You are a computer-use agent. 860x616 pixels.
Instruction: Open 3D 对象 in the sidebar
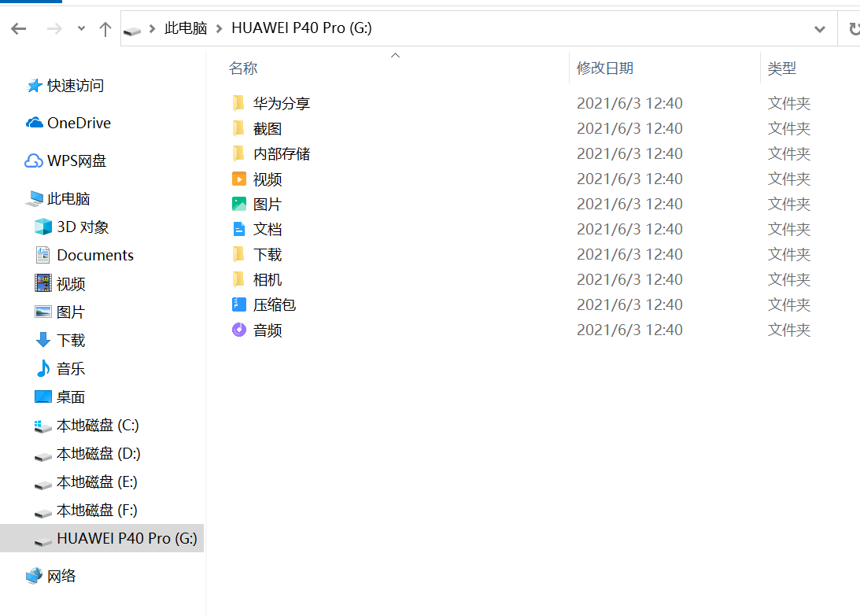pos(83,227)
